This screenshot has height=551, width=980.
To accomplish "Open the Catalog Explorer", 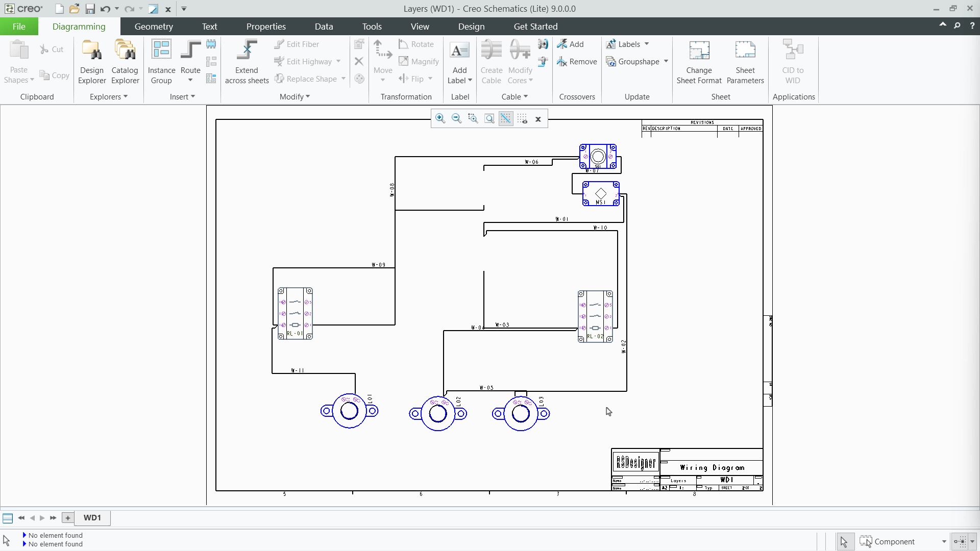I will pos(125,62).
